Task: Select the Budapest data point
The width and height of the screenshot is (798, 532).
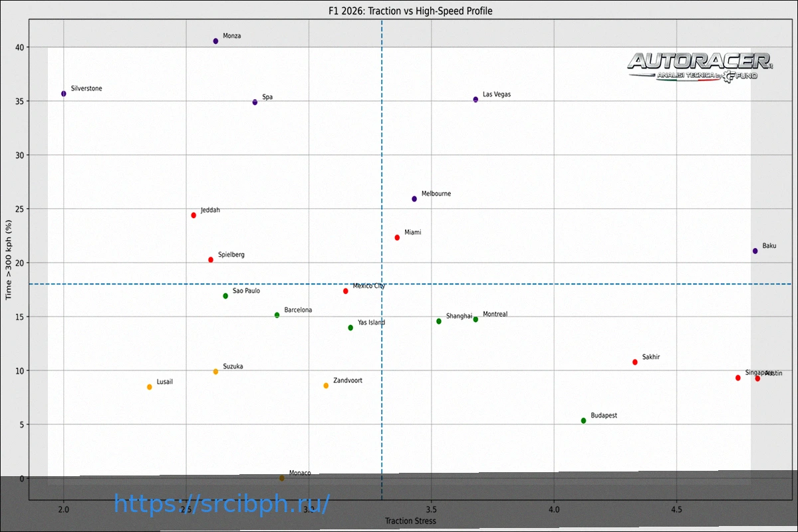Action: [583, 420]
